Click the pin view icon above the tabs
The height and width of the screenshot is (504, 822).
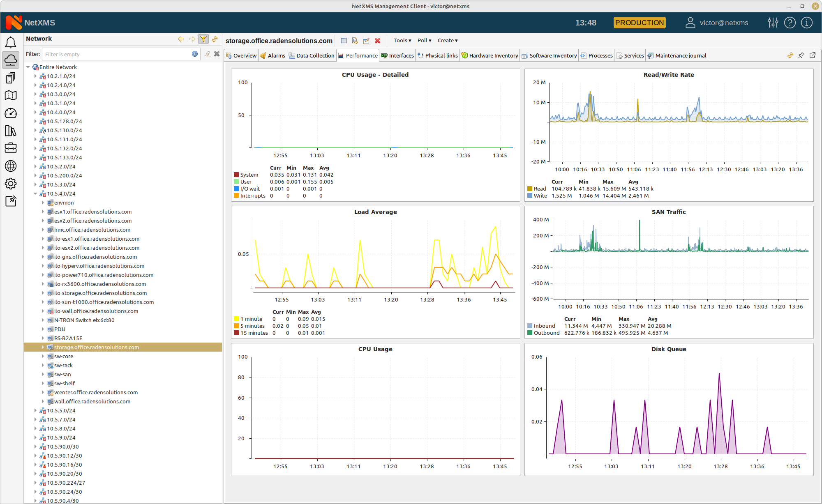(801, 55)
